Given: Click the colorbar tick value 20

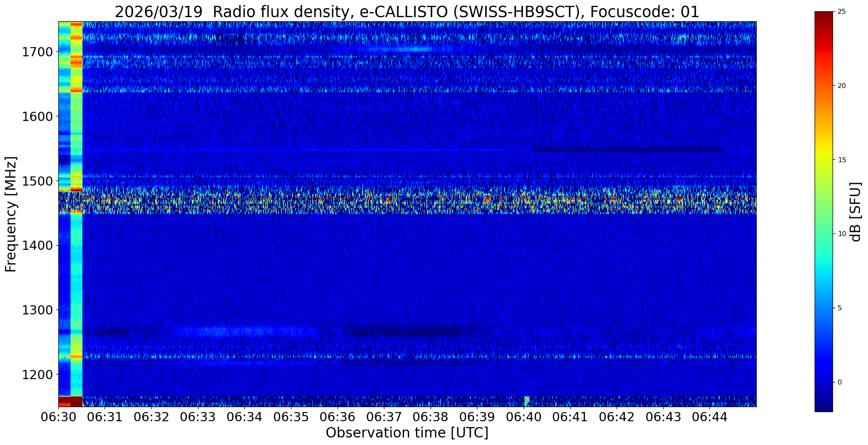Looking at the screenshot, I should (x=842, y=85).
